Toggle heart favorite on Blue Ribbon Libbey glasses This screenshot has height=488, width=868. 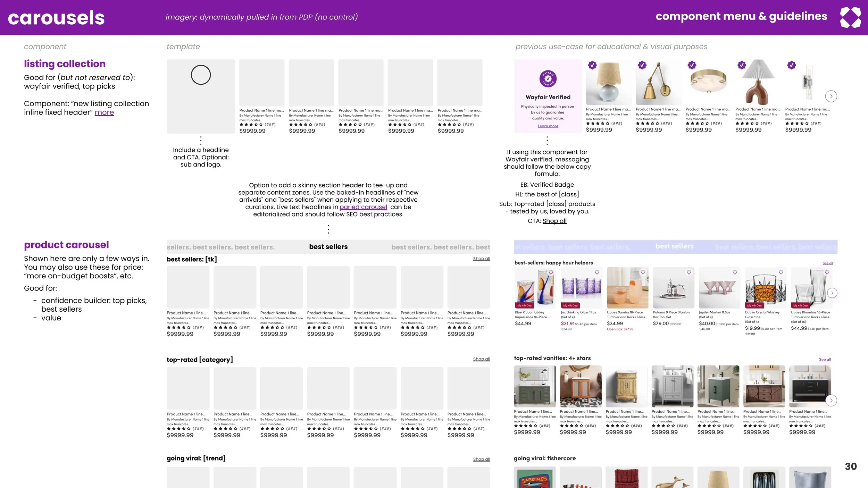pos(551,272)
